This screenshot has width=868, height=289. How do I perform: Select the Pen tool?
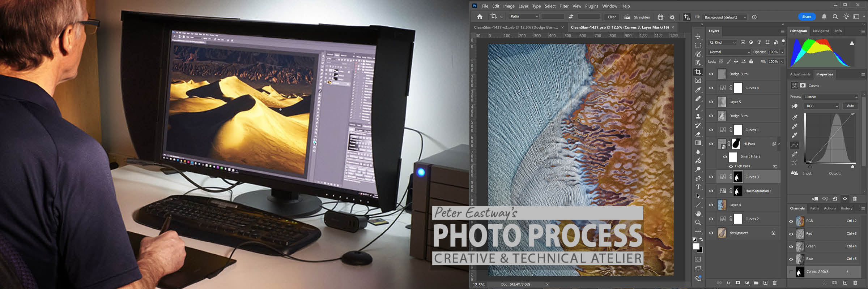(698, 178)
